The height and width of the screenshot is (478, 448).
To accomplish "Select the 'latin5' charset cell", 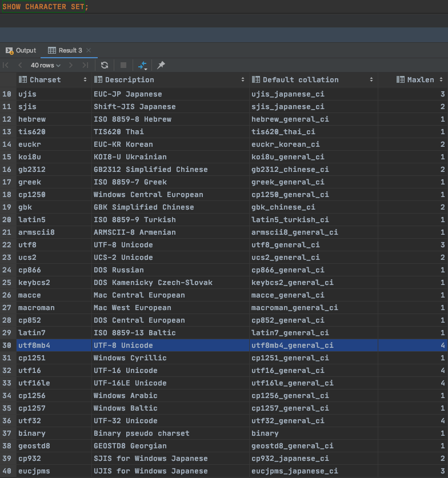I will (x=54, y=220).
